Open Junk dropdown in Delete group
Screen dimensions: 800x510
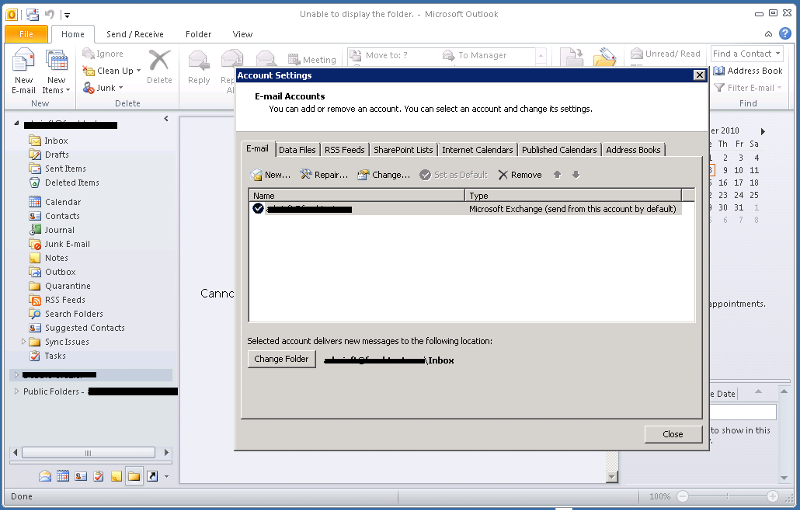coord(103,88)
